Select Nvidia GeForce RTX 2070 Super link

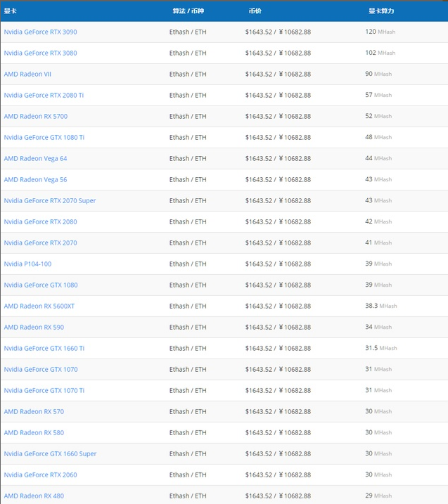pyautogui.click(x=50, y=201)
